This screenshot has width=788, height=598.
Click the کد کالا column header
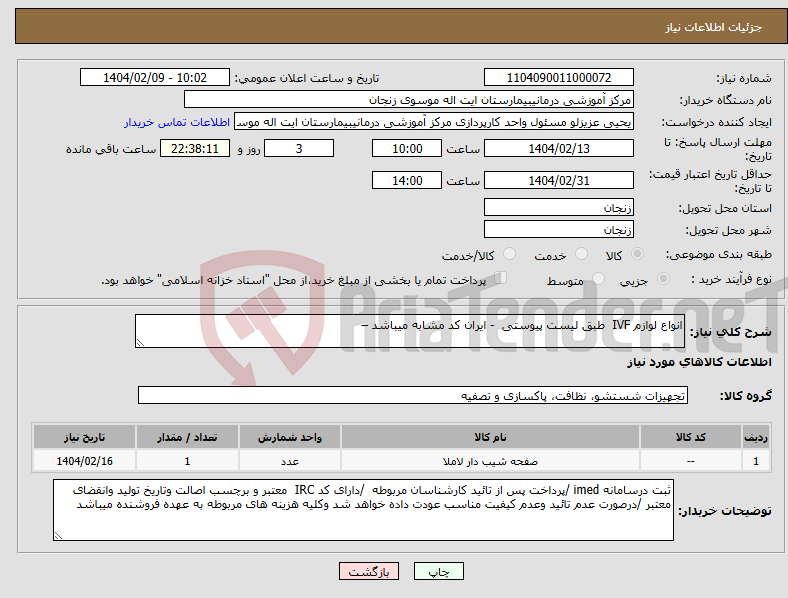pyautogui.click(x=691, y=437)
